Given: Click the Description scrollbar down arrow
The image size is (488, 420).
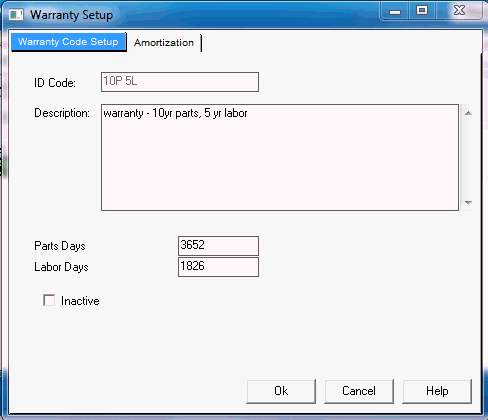Looking at the screenshot, I should (x=468, y=202).
